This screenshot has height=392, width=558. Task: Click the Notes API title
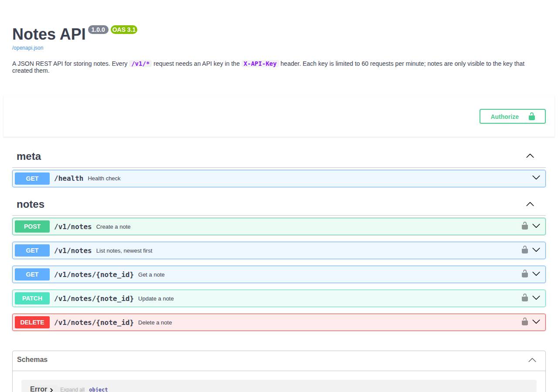(x=49, y=34)
